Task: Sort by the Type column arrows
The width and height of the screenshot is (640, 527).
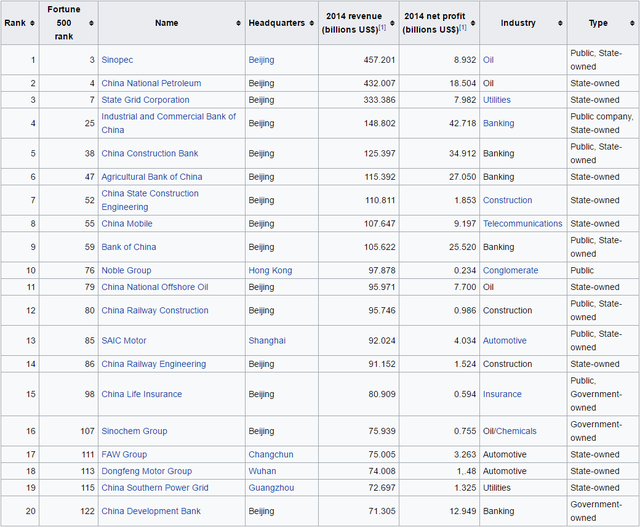Action: click(x=632, y=23)
